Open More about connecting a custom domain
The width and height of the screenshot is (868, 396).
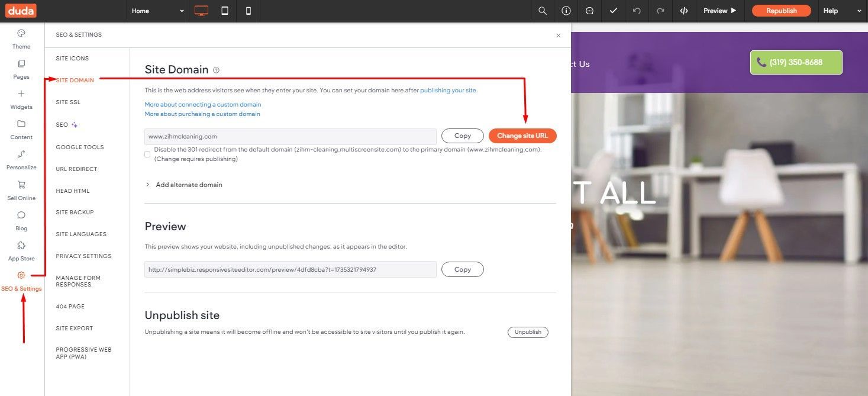(203, 105)
